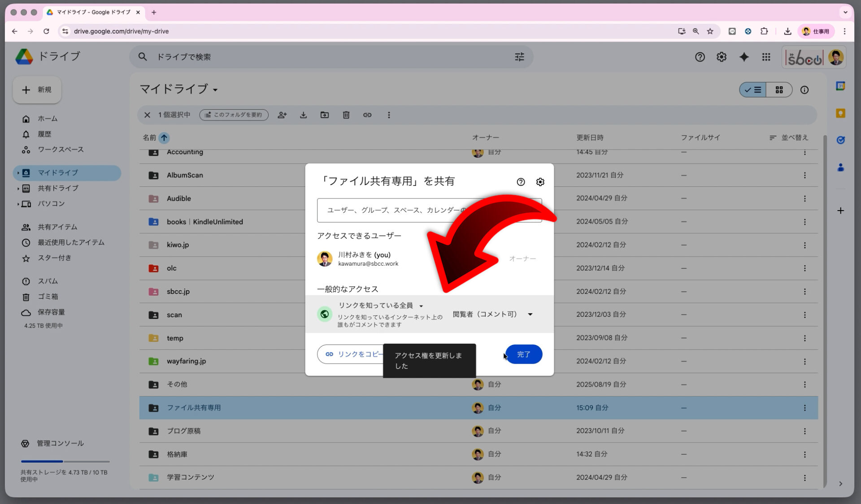Download the selected folder

[x=304, y=115]
